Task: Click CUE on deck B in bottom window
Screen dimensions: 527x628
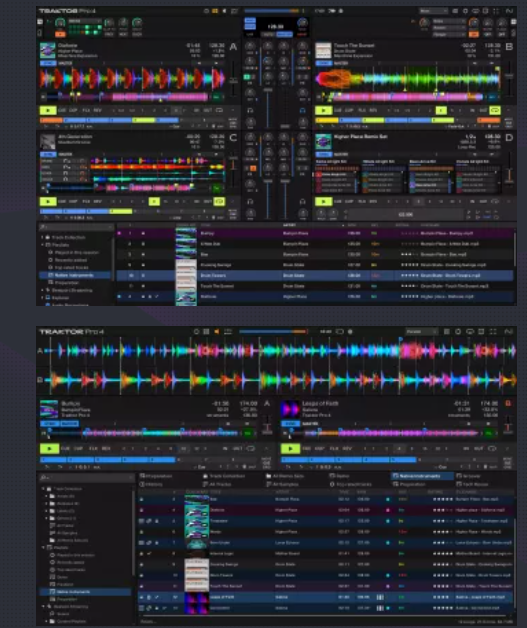Action: (x=307, y=449)
